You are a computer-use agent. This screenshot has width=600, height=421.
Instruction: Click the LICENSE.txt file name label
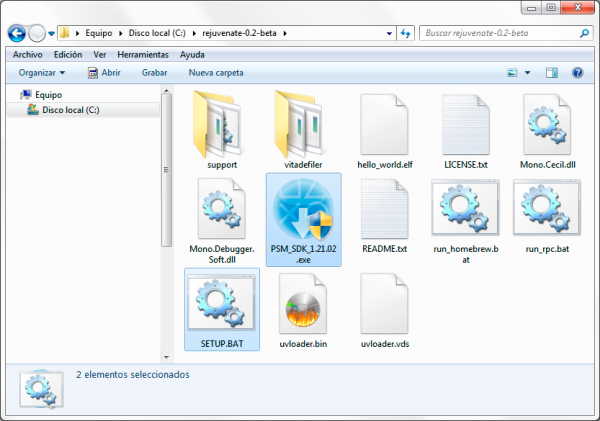pos(466,165)
